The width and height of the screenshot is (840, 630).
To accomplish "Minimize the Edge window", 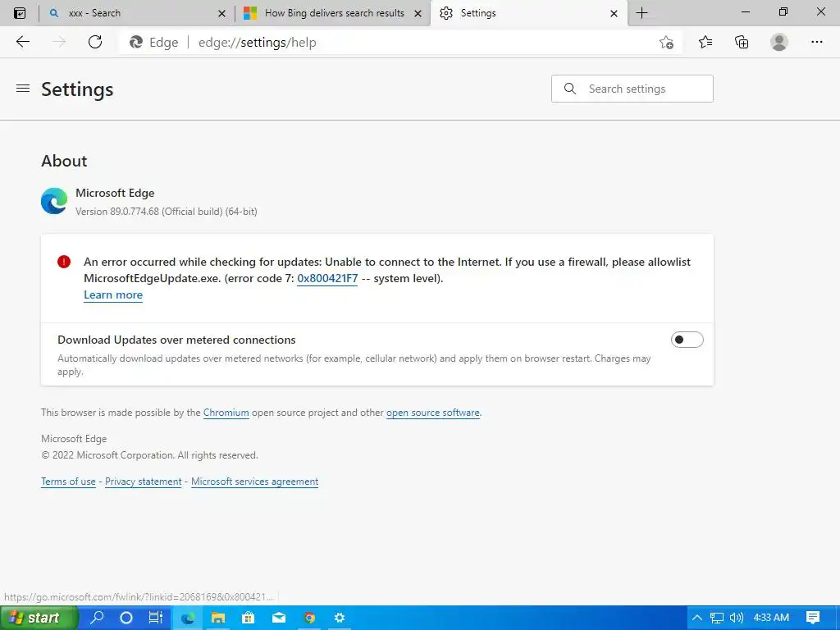I will coord(745,11).
